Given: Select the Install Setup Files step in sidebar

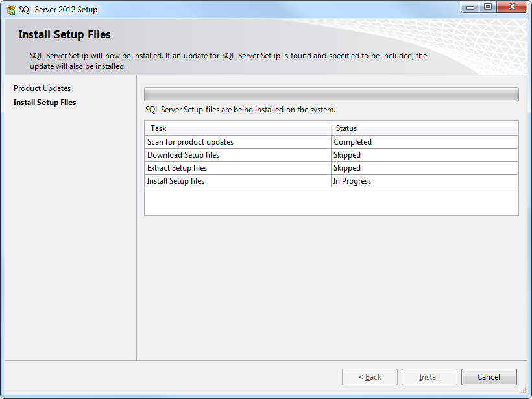Looking at the screenshot, I should pyautogui.click(x=44, y=102).
